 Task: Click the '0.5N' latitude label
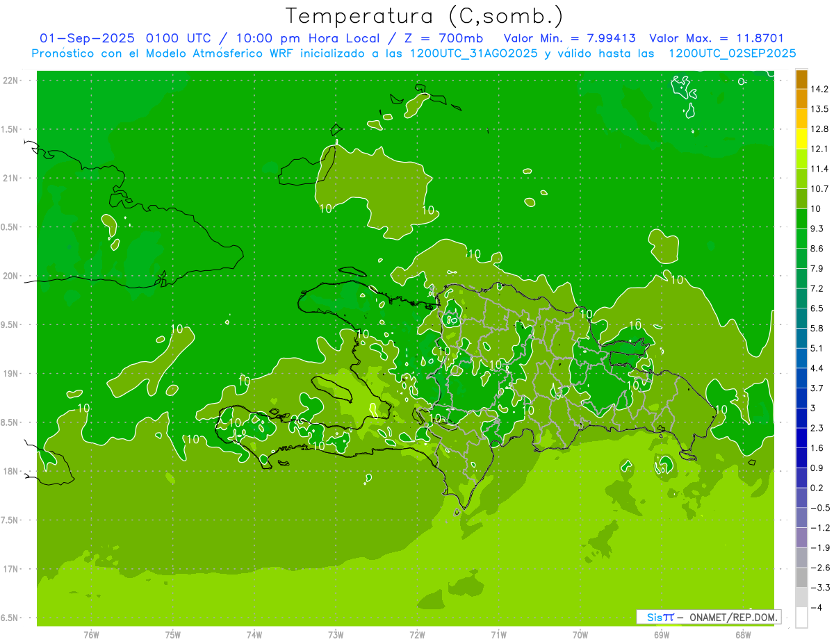(x=10, y=227)
